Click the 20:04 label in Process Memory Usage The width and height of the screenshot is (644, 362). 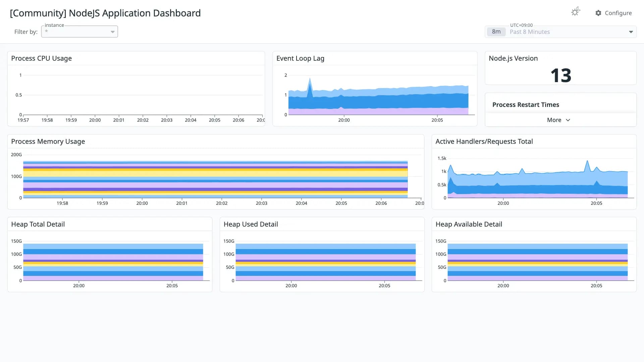pyautogui.click(x=301, y=203)
